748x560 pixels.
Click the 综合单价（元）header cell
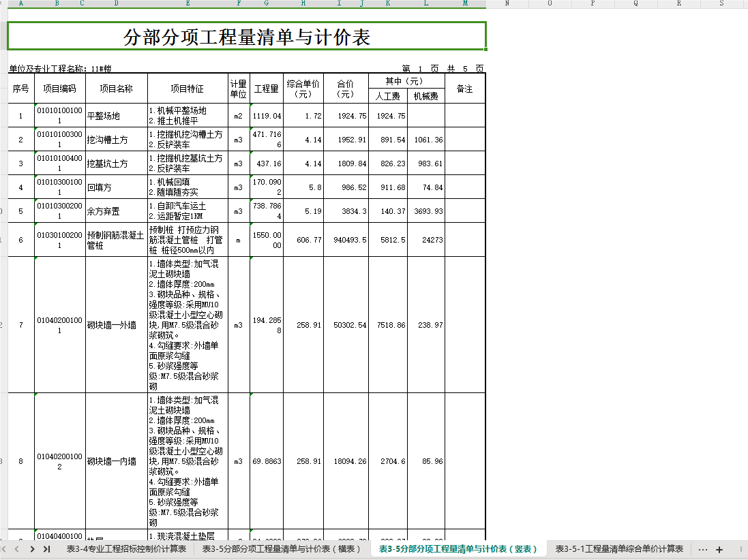(303, 89)
